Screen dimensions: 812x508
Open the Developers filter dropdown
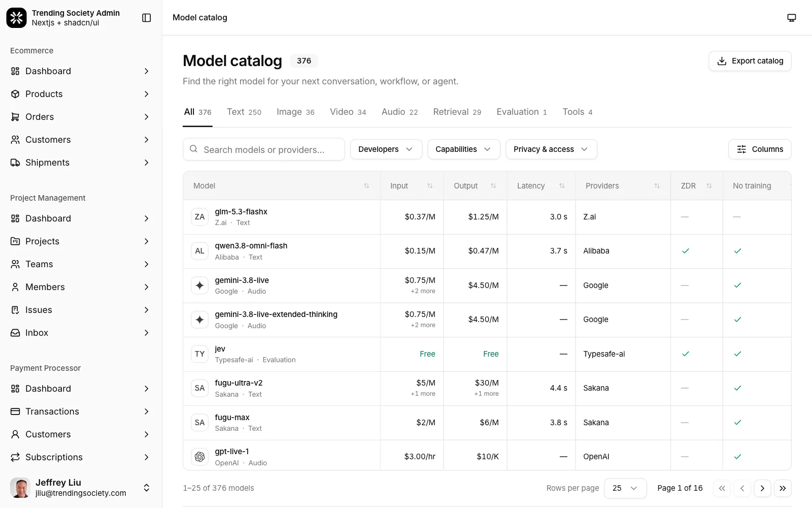(x=386, y=149)
